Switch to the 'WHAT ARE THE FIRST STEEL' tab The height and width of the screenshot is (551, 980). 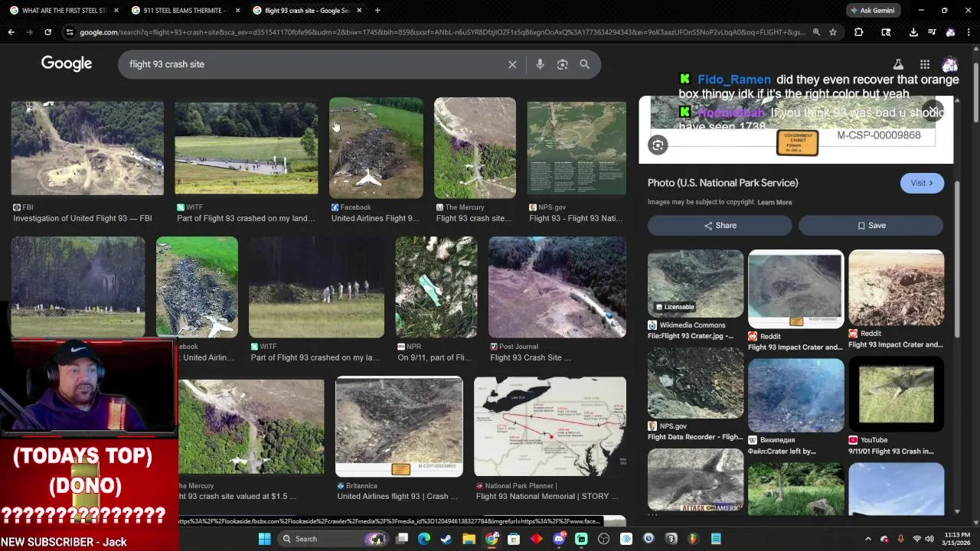pyautogui.click(x=64, y=11)
